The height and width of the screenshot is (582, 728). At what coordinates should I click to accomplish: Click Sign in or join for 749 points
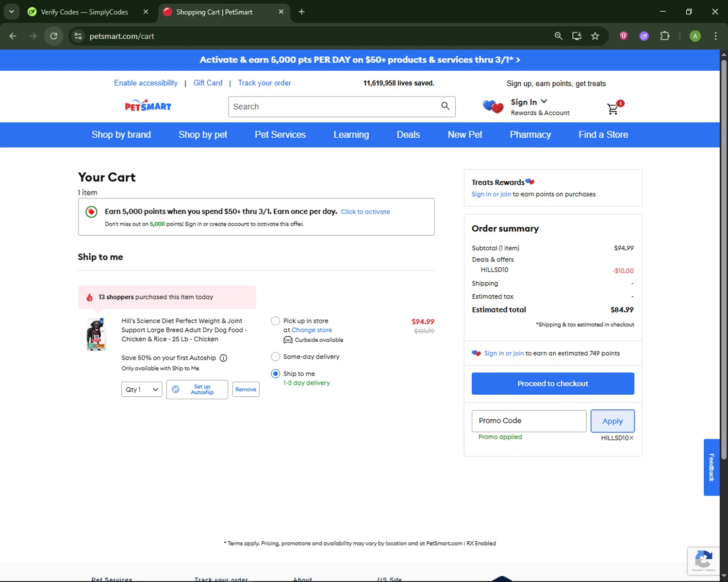coord(504,353)
